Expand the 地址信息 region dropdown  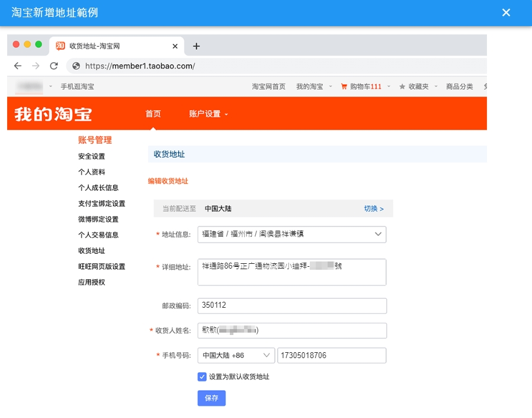tap(378, 234)
